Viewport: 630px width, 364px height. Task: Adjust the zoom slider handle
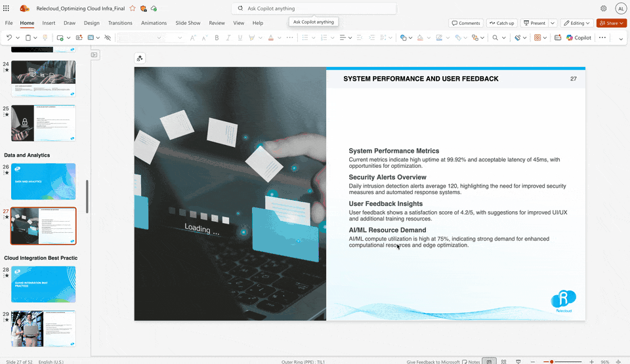pyautogui.click(x=552, y=361)
